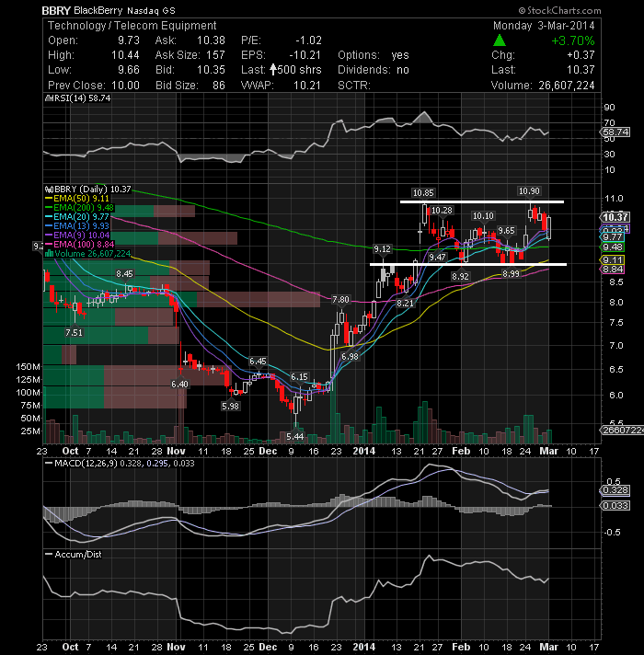Select the BBRY ticker symbol in header

pyautogui.click(x=56, y=10)
